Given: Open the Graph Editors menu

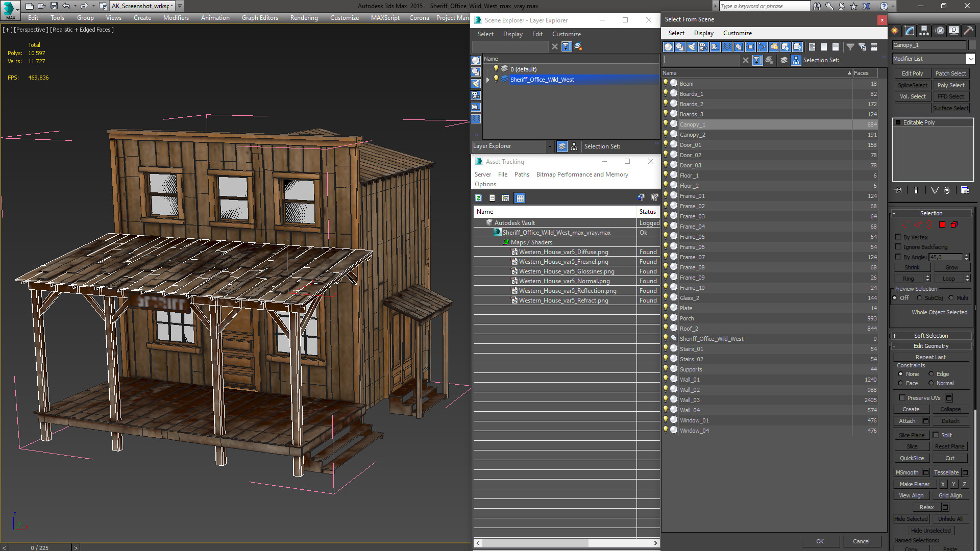Looking at the screenshot, I should point(260,18).
